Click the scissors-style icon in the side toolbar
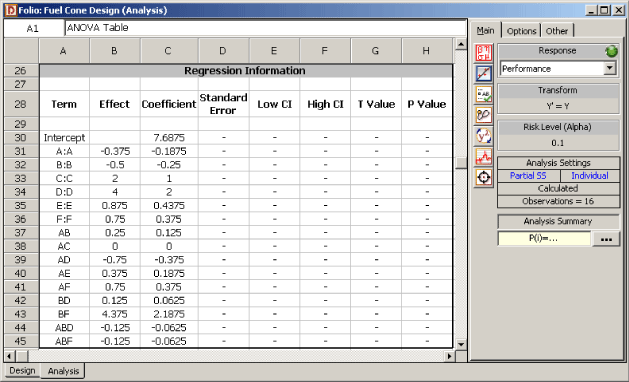 (x=484, y=116)
